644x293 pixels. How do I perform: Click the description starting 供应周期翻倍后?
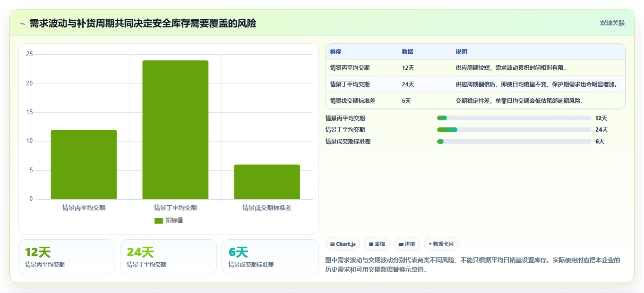coord(537,84)
